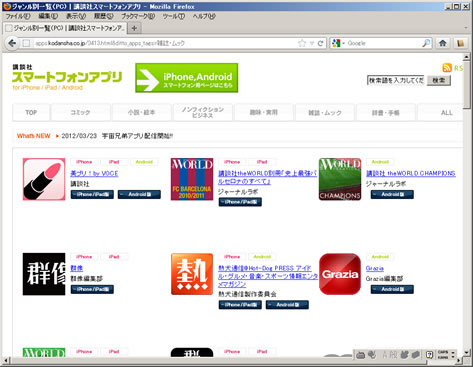Open the FC Barcelona World app icon
The image size is (473, 367).
tap(192, 179)
